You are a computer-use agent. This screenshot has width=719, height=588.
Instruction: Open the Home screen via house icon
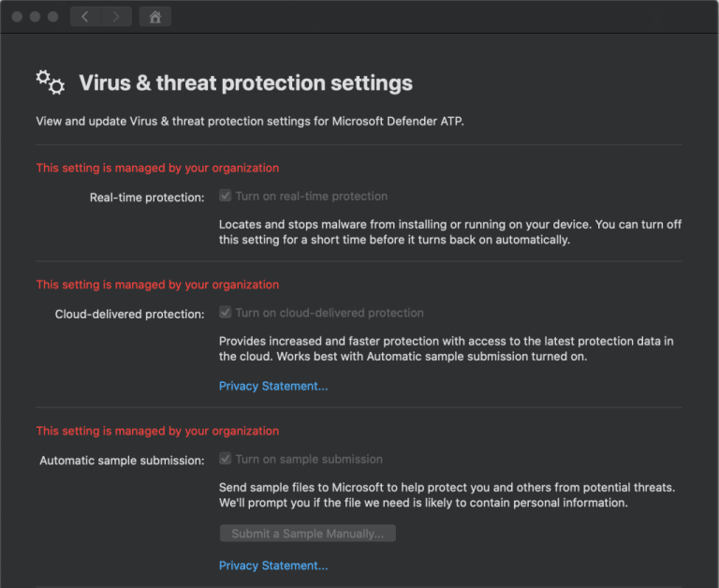click(154, 17)
